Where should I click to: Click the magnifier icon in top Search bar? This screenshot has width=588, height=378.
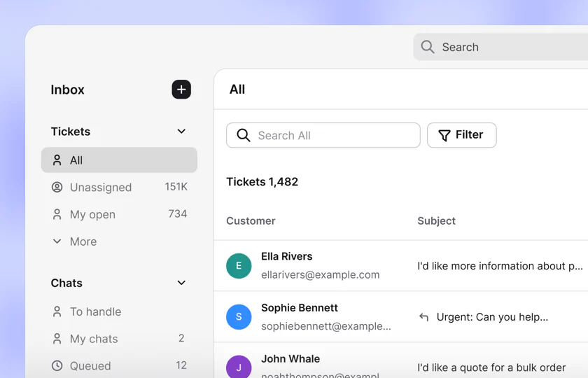(x=428, y=47)
